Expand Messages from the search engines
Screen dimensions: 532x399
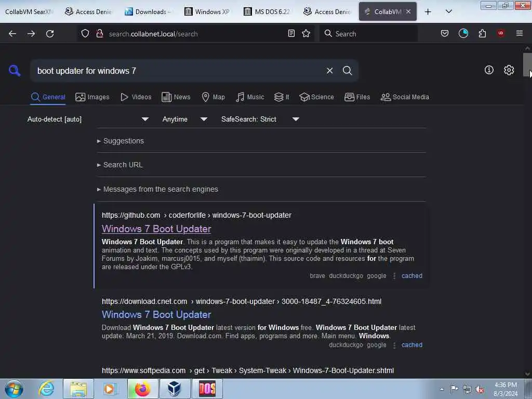(157, 189)
